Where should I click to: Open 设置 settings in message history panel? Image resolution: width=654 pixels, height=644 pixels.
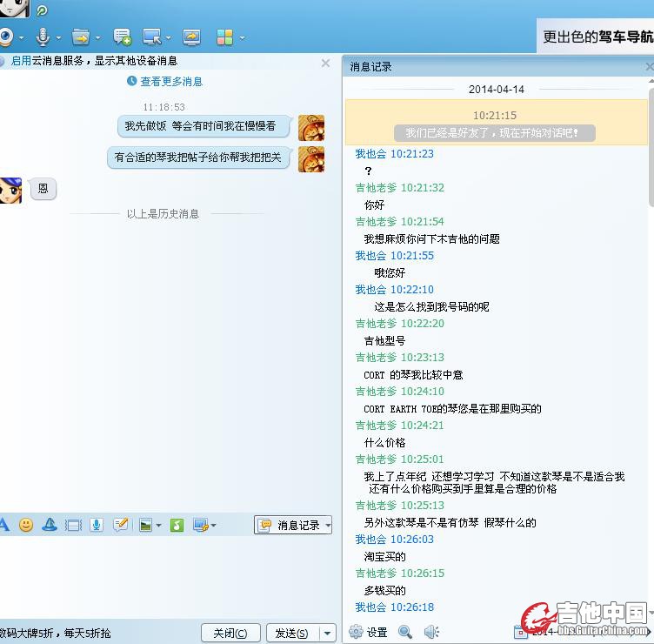(x=369, y=632)
